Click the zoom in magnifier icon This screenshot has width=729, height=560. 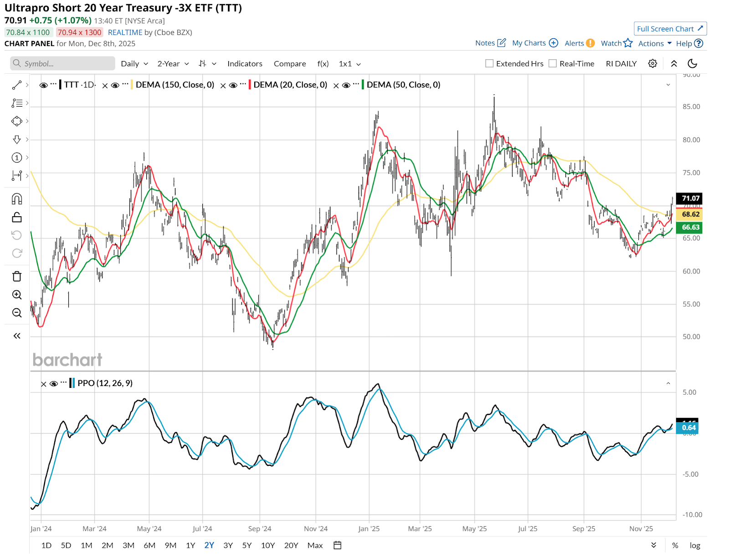17,295
